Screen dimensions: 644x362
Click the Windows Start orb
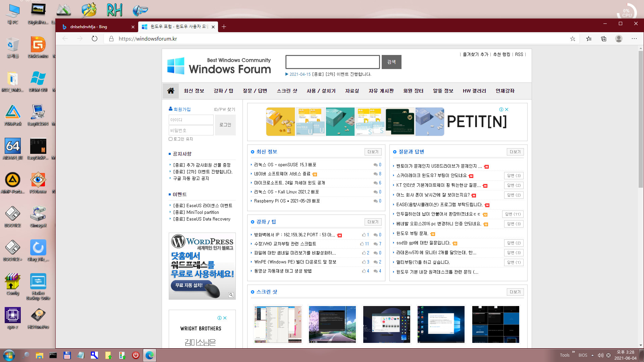click(9, 355)
